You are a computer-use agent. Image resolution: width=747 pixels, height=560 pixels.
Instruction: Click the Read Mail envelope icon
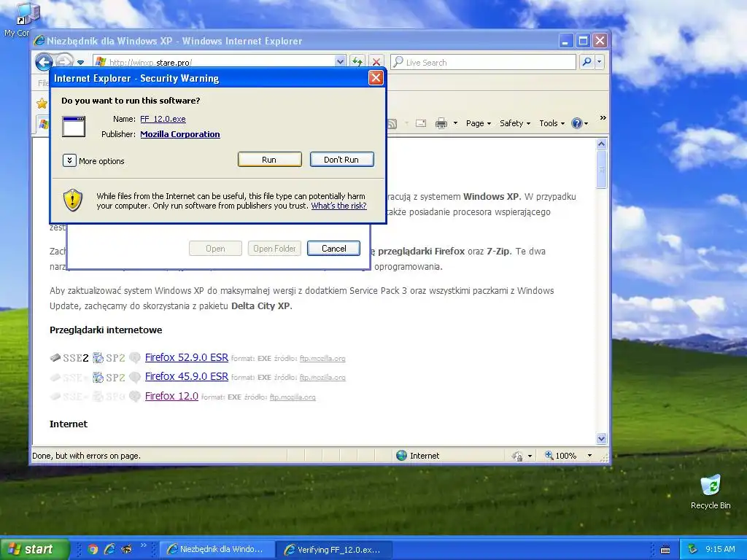421,123
